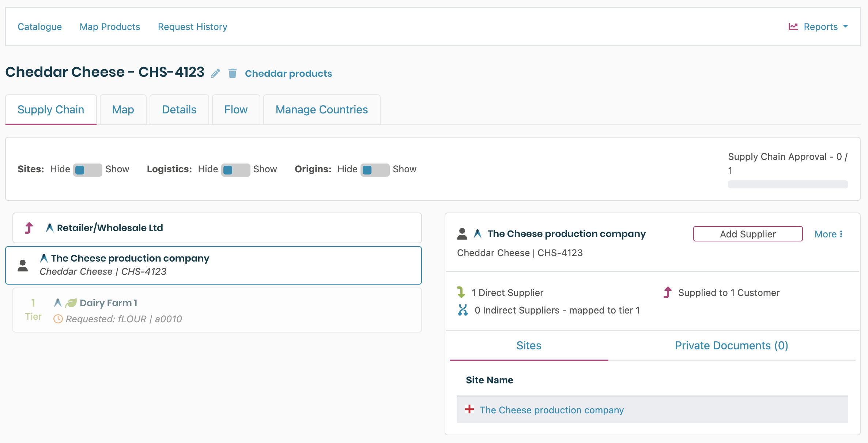Click the pencil edit icon beside the product title
The height and width of the screenshot is (443, 868).
pyautogui.click(x=215, y=74)
